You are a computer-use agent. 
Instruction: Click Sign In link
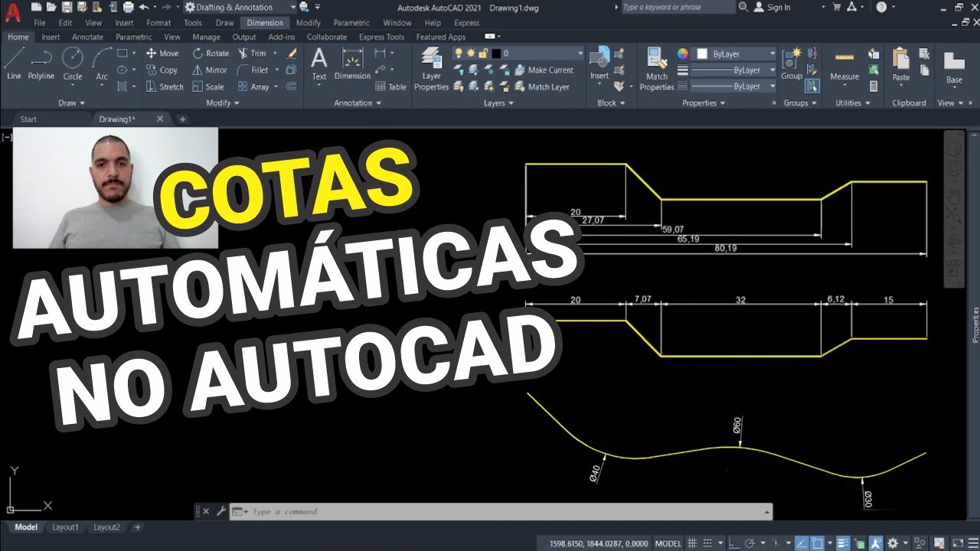click(779, 7)
